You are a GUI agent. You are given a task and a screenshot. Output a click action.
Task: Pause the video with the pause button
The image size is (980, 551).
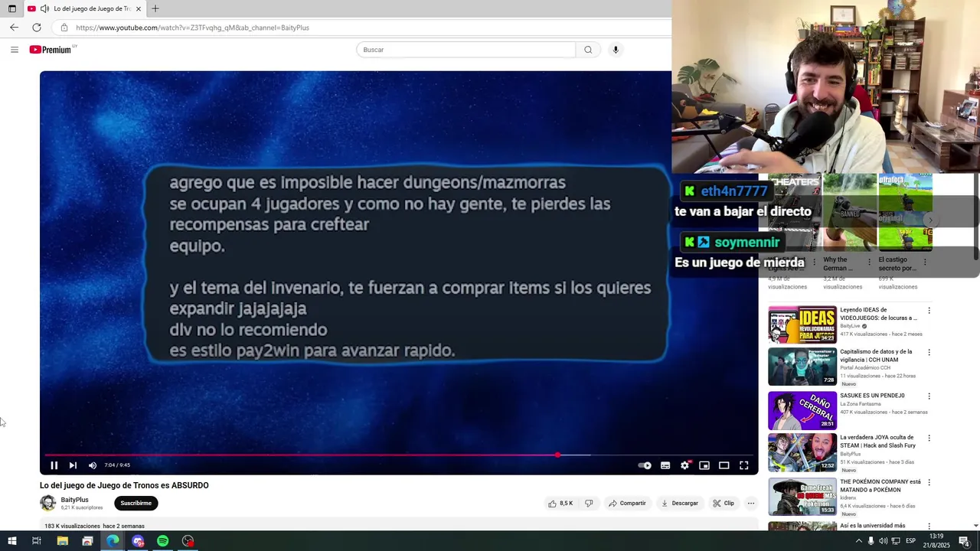point(54,465)
